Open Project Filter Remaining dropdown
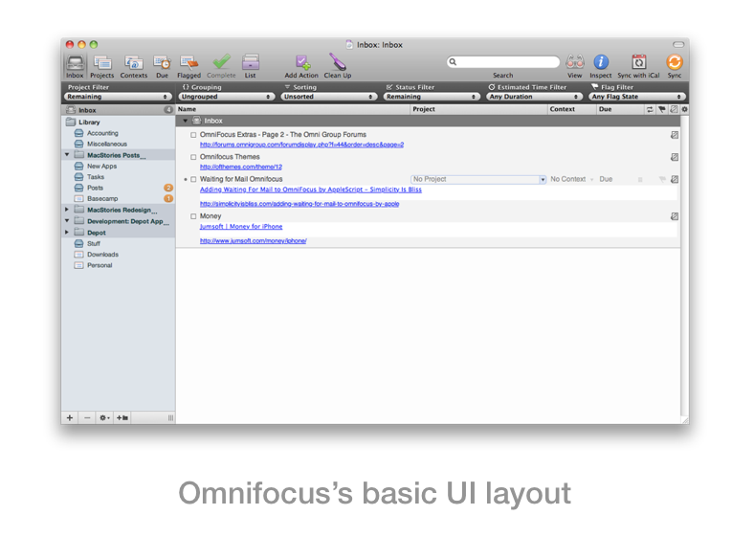The width and height of the screenshot is (754, 560). click(118, 97)
